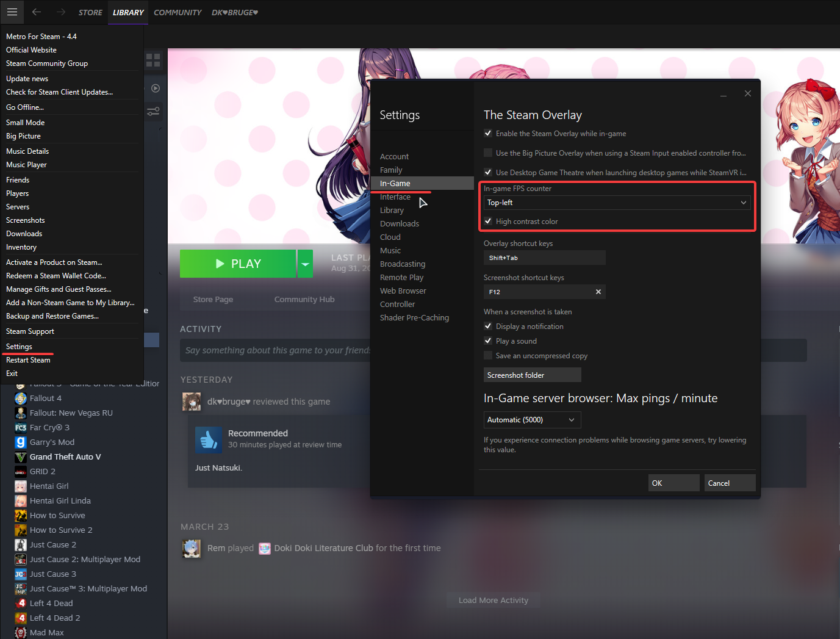Screen dimensions: 840x639
Task: Click the Mad Max game icon
Action: [x=21, y=633]
